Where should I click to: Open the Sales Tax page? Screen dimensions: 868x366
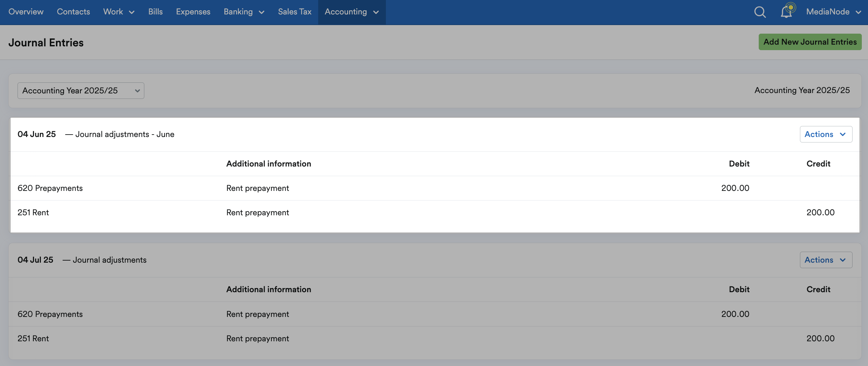(x=294, y=12)
